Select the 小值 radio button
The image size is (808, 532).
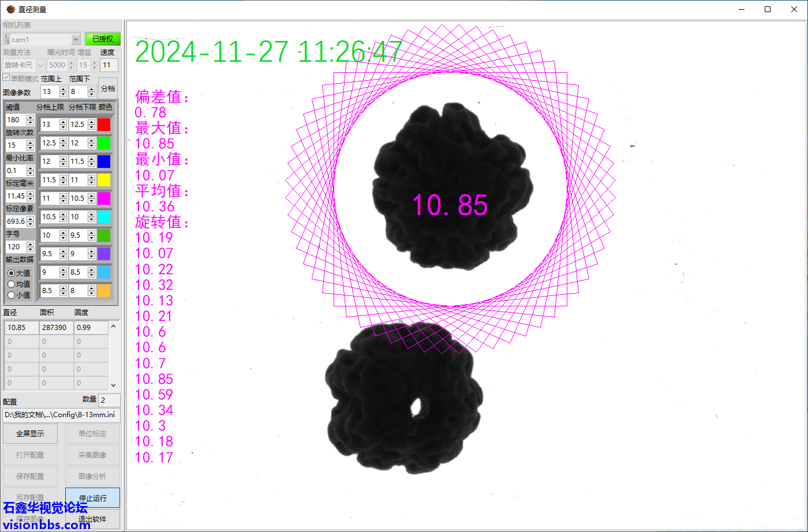(11, 295)
